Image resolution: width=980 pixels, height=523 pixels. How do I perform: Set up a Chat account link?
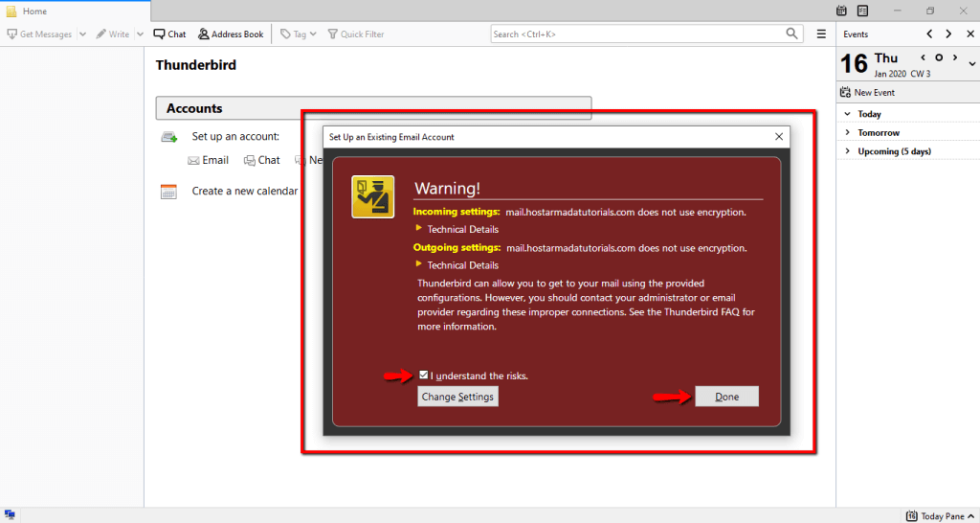click(x=262, y=160)
